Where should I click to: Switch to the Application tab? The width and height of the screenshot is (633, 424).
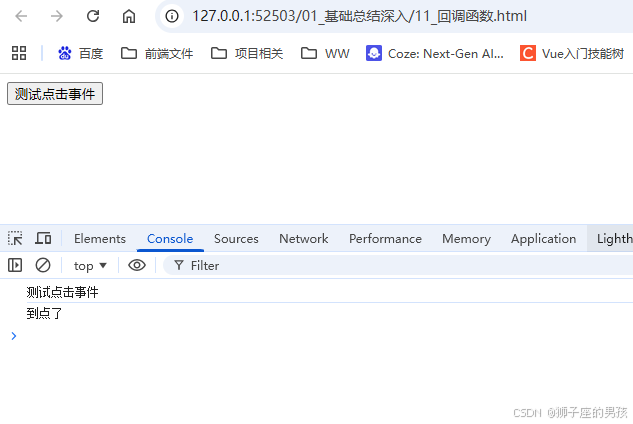[x=543, y=239]
